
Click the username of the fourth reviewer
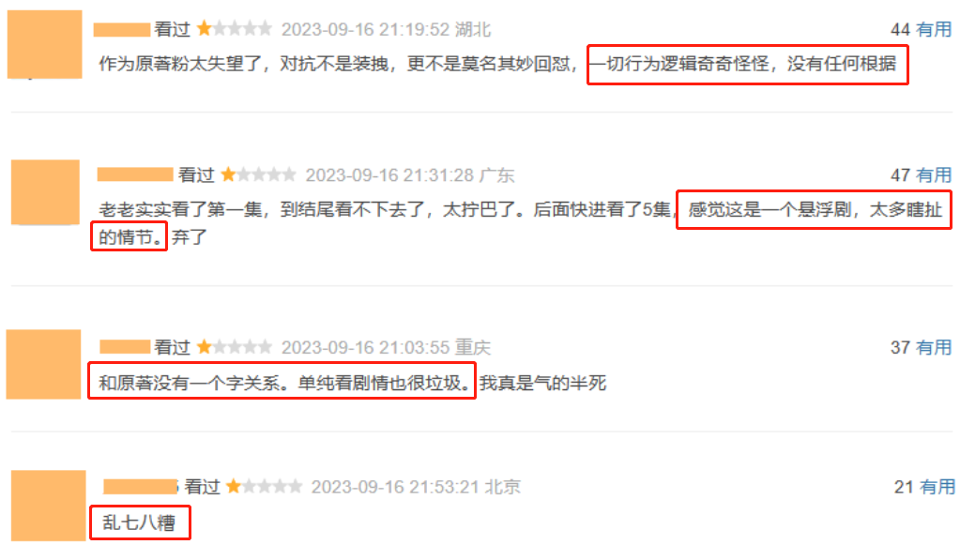pyautogui.click(x=140, y=487)
